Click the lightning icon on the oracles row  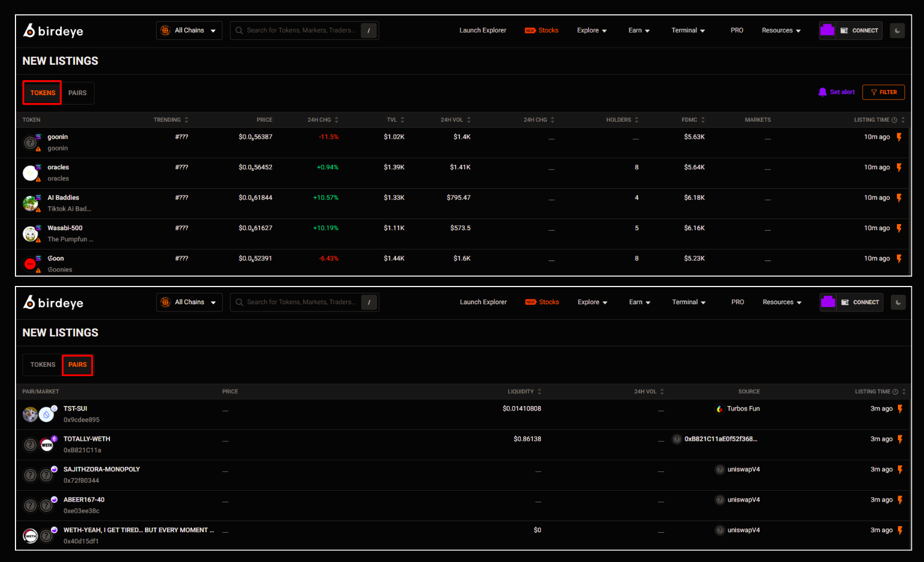coord(899,168)
